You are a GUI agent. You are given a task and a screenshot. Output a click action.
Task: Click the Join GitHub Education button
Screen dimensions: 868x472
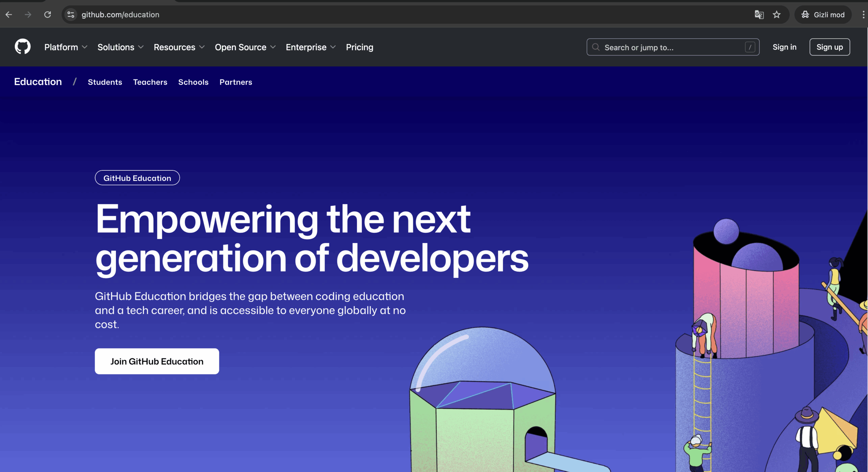tap(156, 361)
